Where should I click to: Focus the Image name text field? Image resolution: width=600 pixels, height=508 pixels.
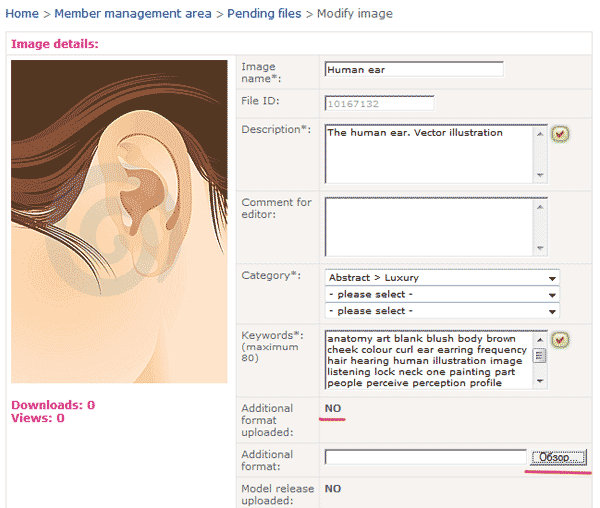point(414,70)
